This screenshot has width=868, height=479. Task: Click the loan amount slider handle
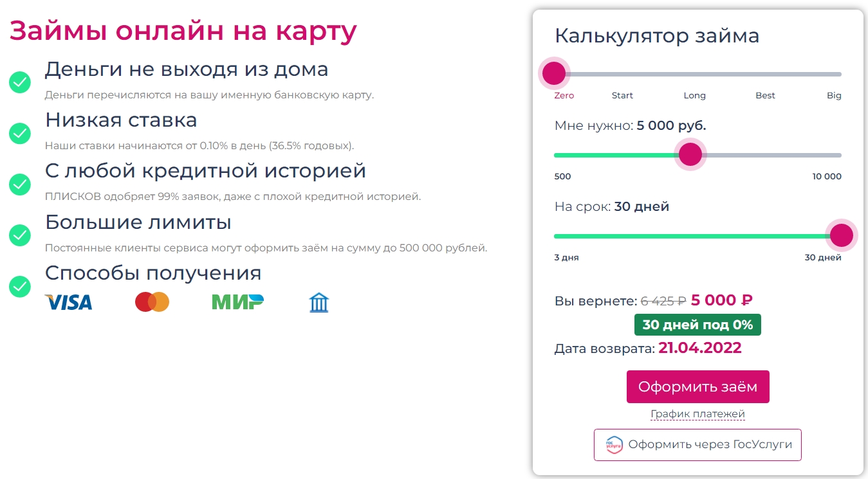click(690, 155)
